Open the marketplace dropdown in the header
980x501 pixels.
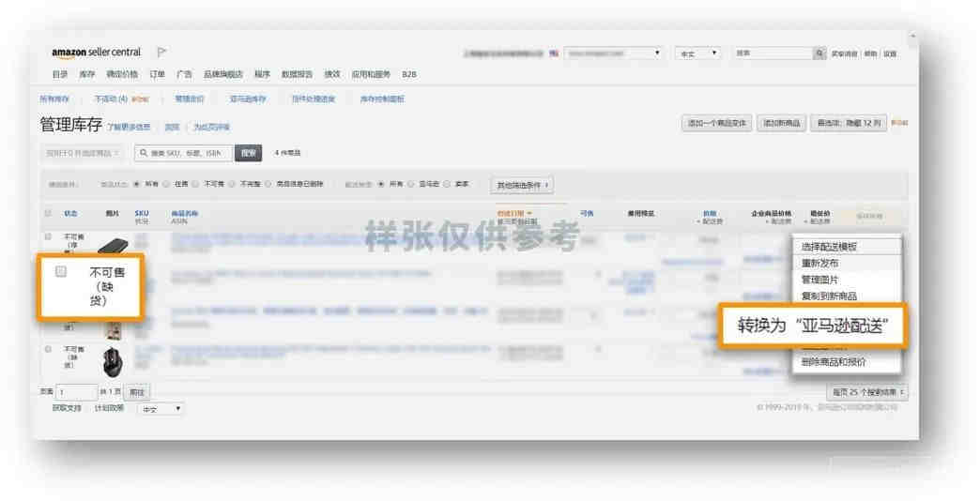612,53
